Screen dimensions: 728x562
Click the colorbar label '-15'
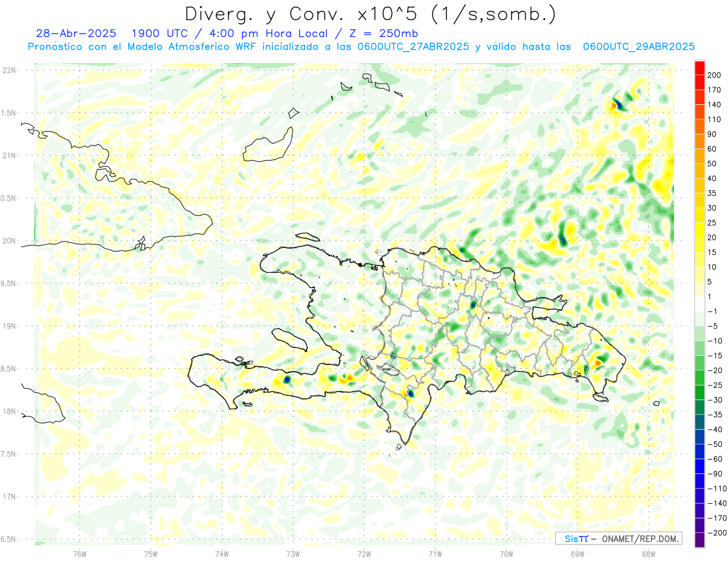715,356
